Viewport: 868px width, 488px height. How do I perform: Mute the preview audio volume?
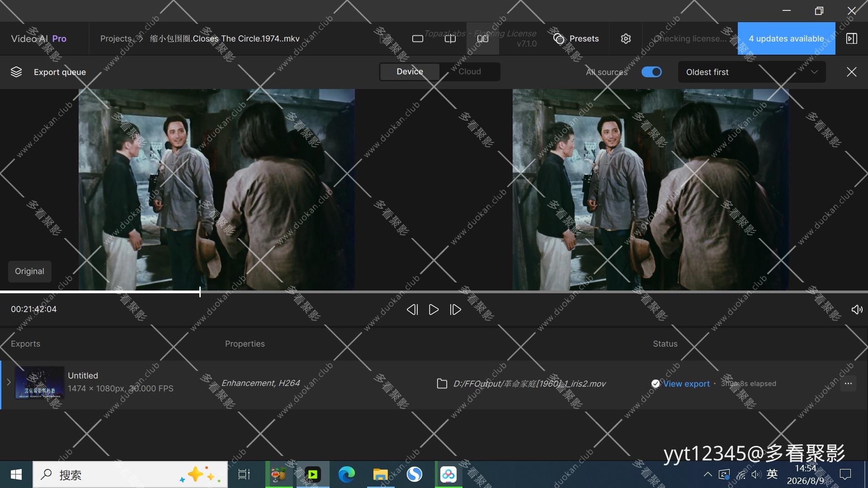[x=857, y=310]
